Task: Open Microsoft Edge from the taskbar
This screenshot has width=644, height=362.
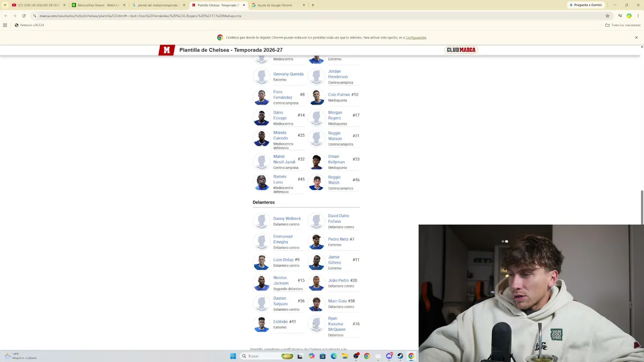Action: click(334, 356)
